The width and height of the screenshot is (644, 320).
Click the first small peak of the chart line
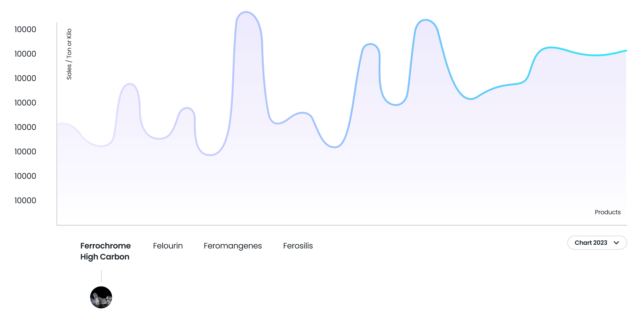(130, 84)
